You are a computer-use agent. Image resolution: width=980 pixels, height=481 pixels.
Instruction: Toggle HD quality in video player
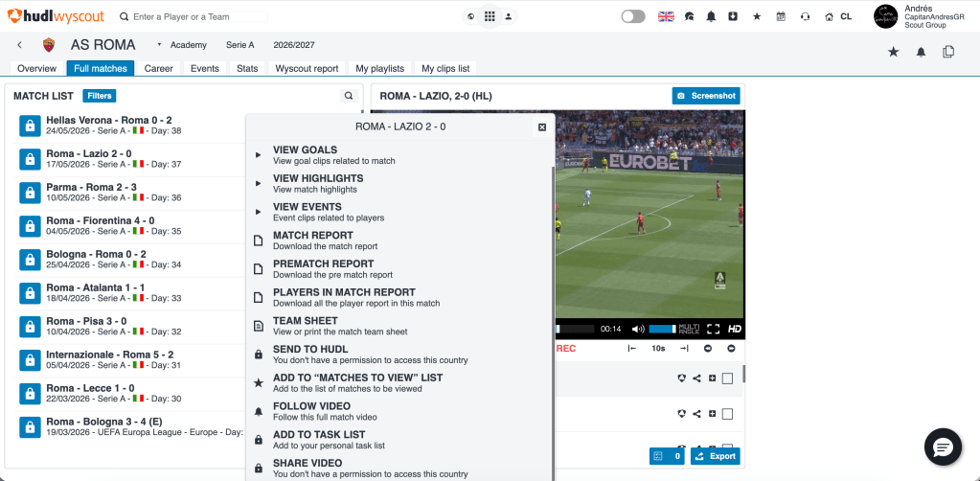coord(735,329)
